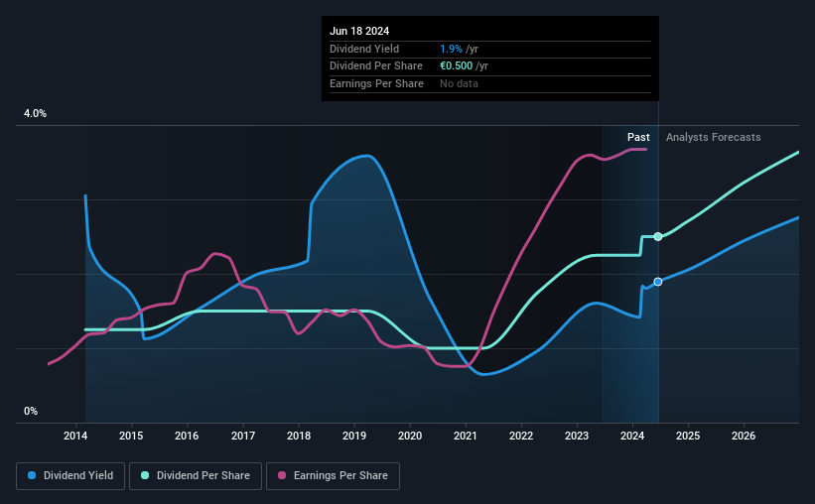Click the 'Dividend Yield' tooltip row label
This screenshot has width=815, height=504.
[x=364, y=49]
